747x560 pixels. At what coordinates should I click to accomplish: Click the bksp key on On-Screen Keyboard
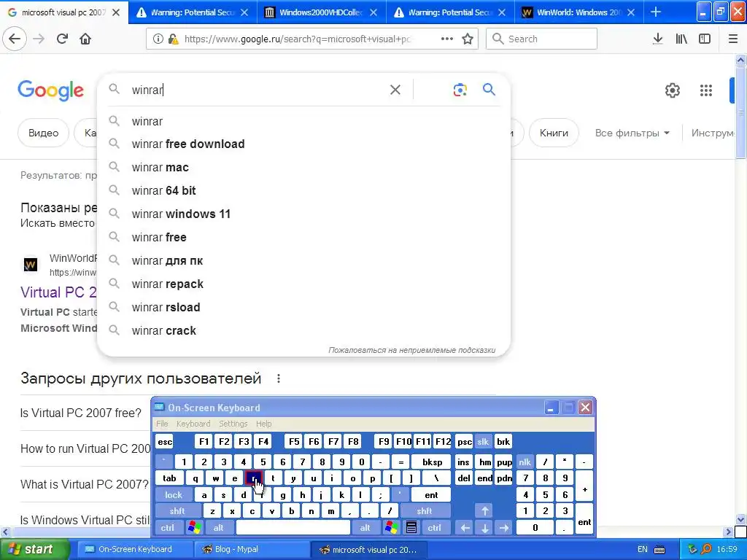coord(432,462)
